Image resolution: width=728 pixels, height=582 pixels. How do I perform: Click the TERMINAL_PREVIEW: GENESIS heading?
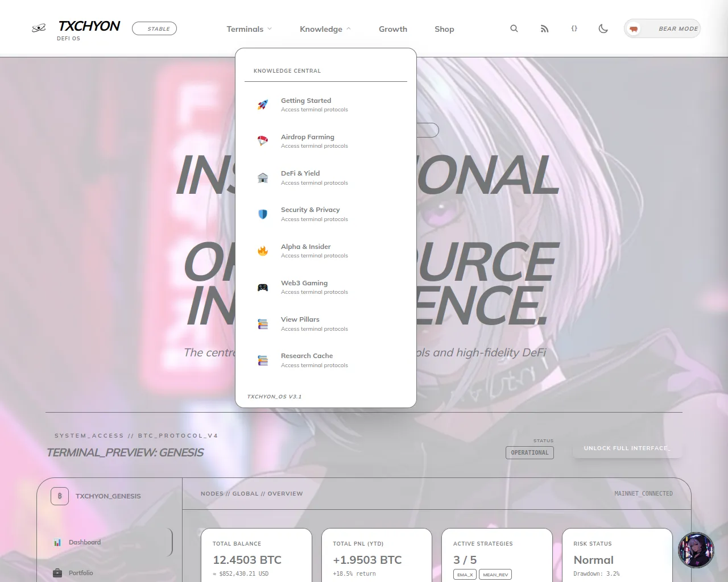tap(125, 452)
